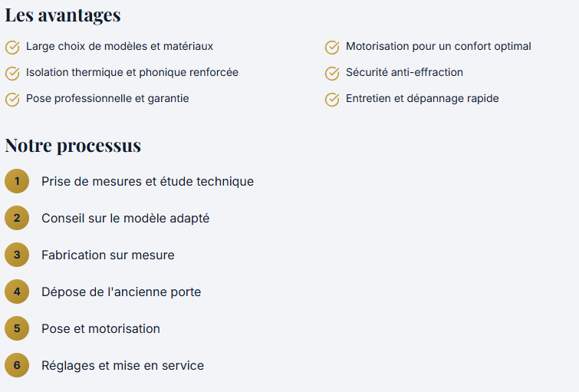Image resolution: width=579 pixels, height=392 pixels.
Task: Click the Dépose de l'ancienne porte step
Action: coord(121,292)
